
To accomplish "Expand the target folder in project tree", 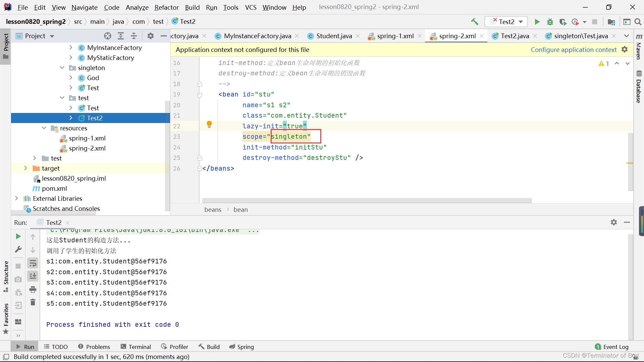I will tap(25, 168).
